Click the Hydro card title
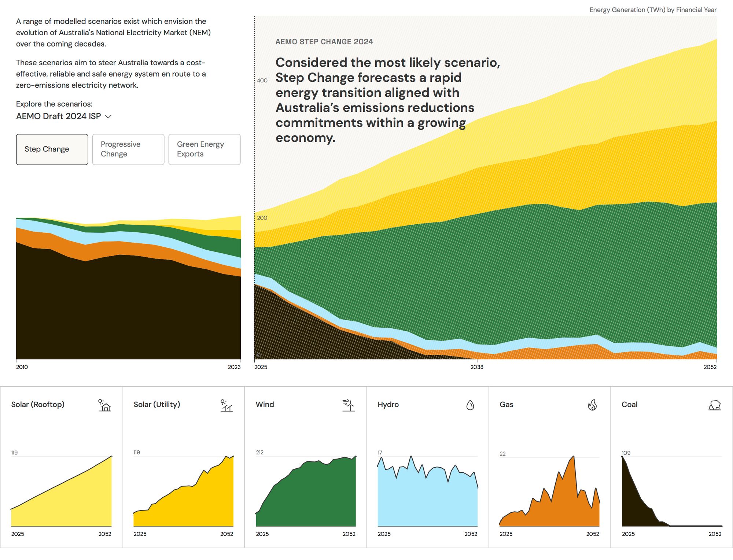 click(388, 404)
